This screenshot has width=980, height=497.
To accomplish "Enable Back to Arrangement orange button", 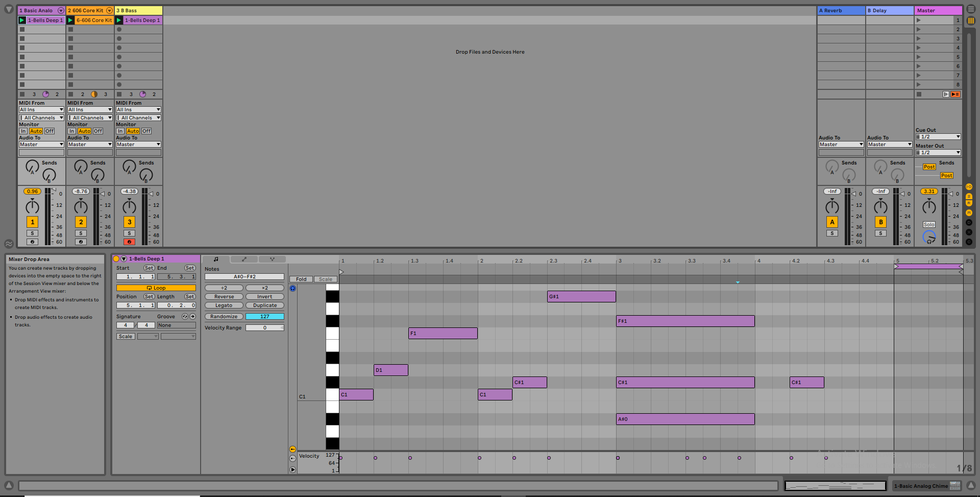I will [x=955, y=94].
